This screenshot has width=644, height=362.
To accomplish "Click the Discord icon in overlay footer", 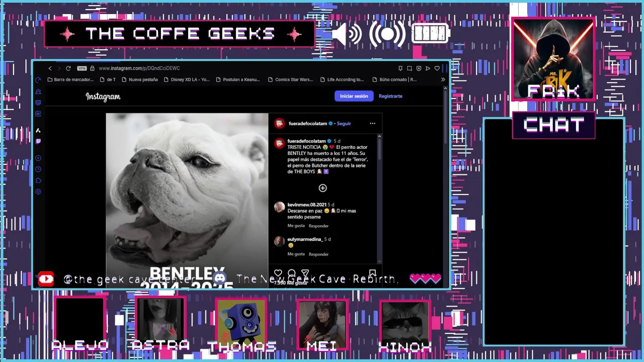I will 219,279.
